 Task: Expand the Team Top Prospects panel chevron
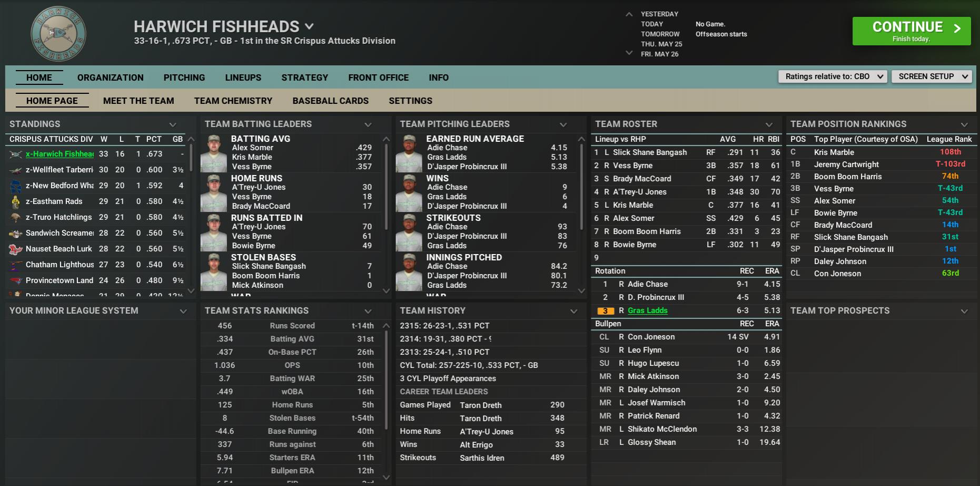coord(965,311)
